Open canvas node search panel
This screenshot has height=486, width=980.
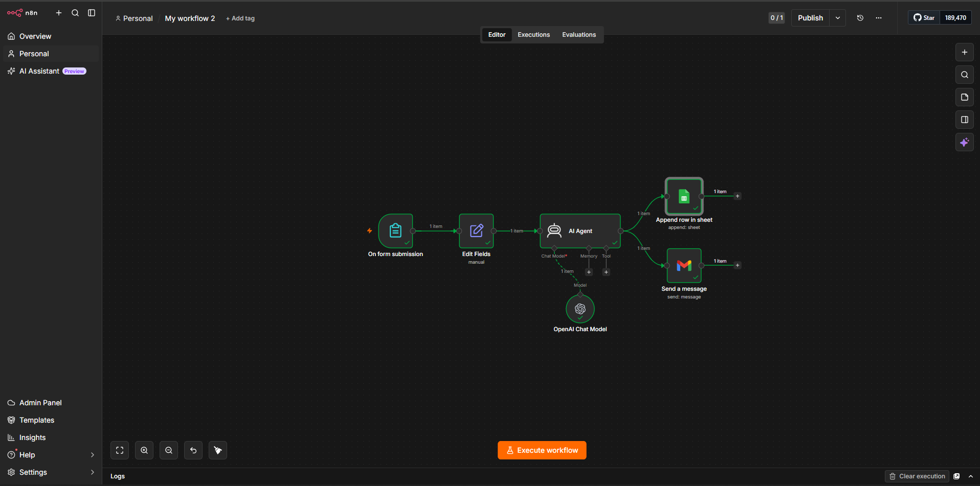pyautogui.click(x=965, y=75)
